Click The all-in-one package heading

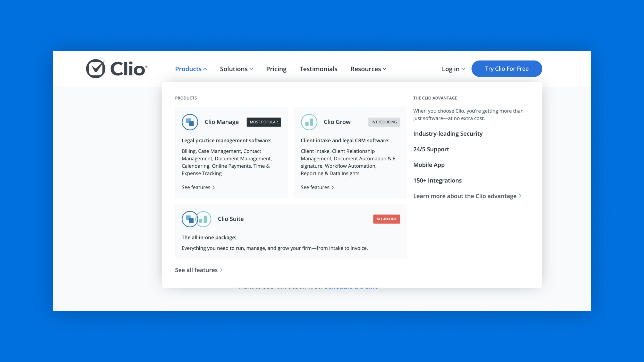[209, 238]
